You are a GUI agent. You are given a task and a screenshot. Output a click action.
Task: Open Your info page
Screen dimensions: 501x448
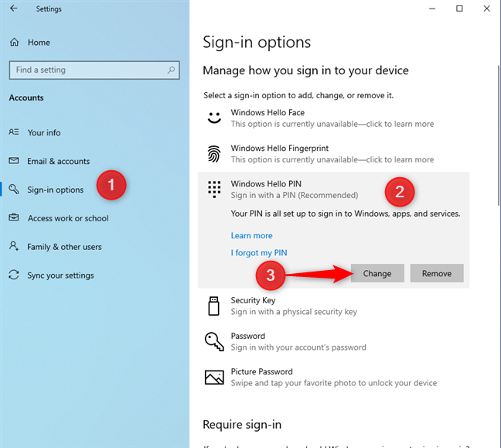44,132
